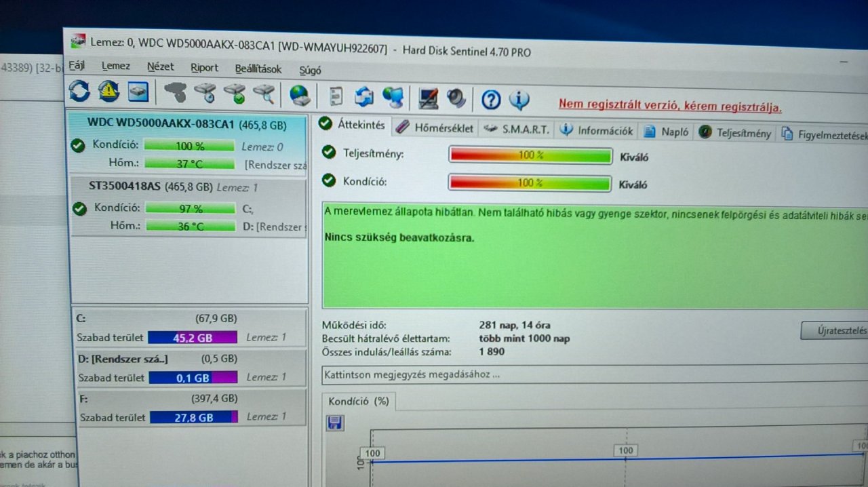The height and width of the screenshot is (487, 868).
Task: Click the disk with clock toolbar icon
Action: click(205, 94)
